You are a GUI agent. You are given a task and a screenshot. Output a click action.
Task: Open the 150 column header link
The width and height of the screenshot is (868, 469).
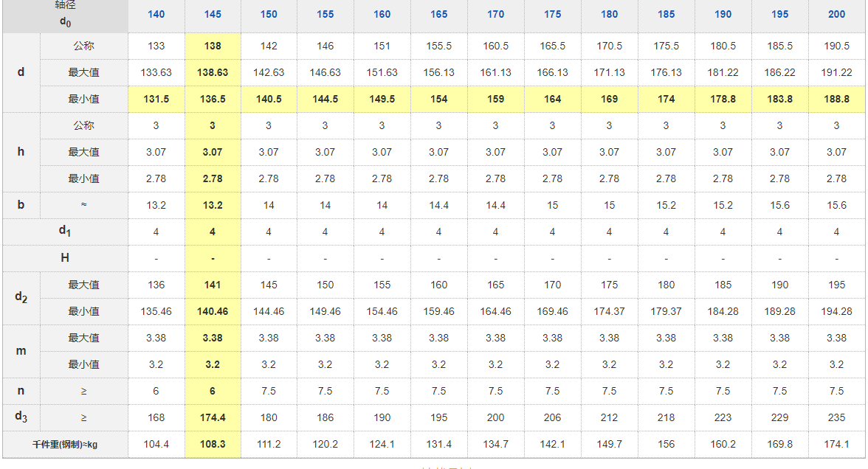pyautogui.click(x=269, y=14)
